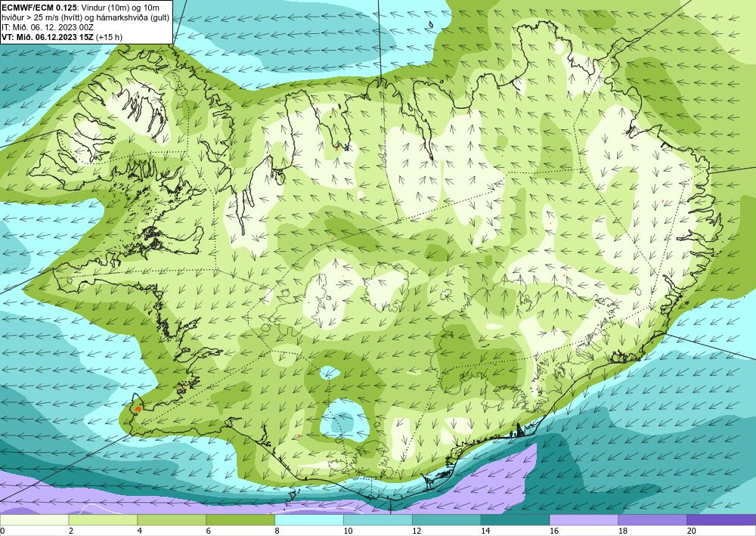Select the 6–8 m/s darker green legend swatch
756x536 pixels.
tap(240, 520)
